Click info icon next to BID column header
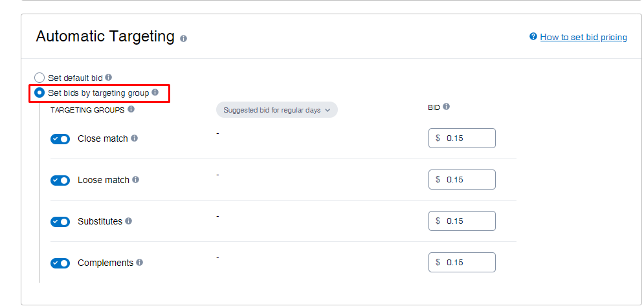 click(x=447, y=106)
